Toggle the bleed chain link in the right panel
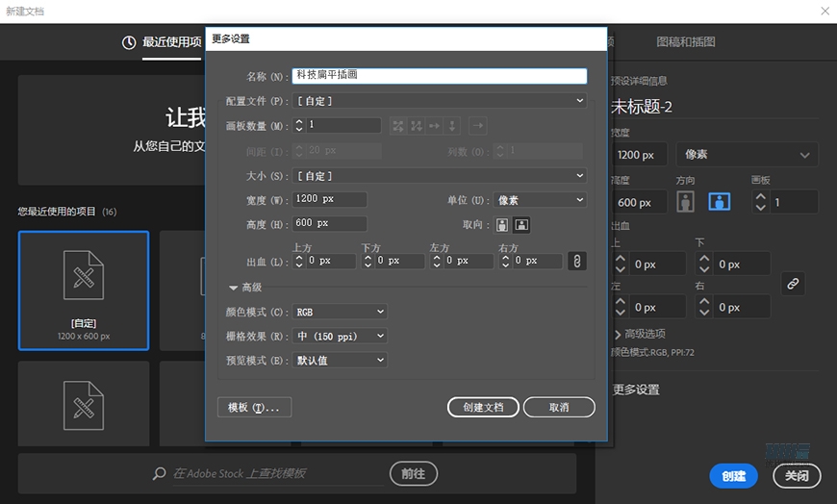Screen dimensions: 837x504 (793, 284)
